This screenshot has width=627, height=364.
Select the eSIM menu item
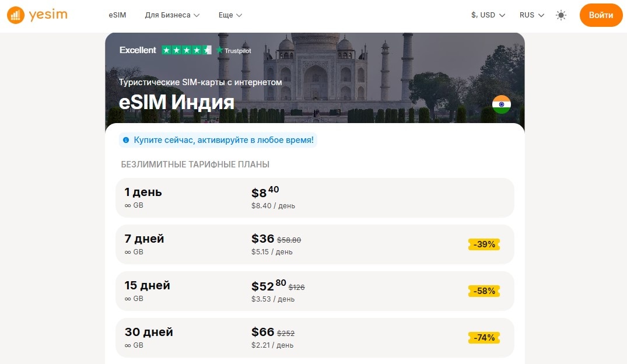point(117,15)
